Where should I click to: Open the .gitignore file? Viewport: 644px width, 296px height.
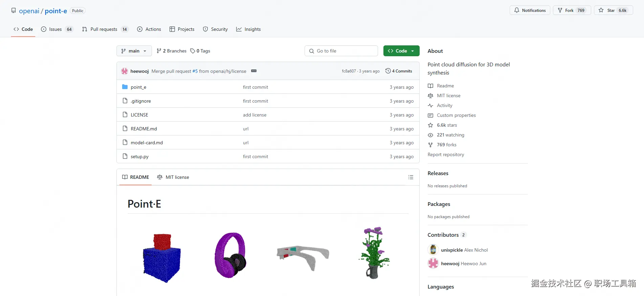(x=141, y=101)
